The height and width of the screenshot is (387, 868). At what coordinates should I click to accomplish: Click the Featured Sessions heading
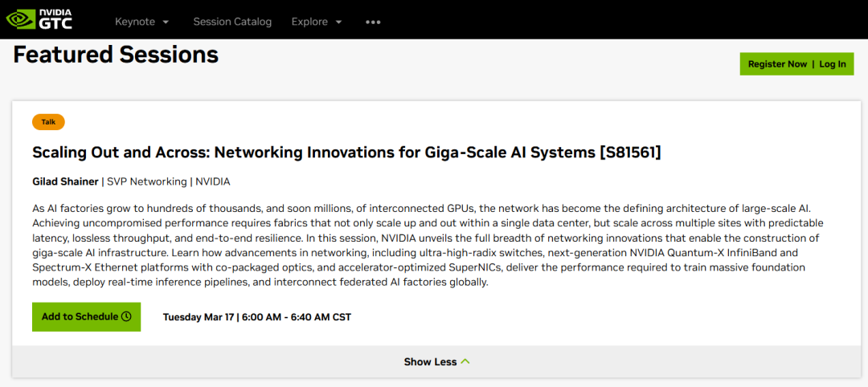click(x=116, y=55)
